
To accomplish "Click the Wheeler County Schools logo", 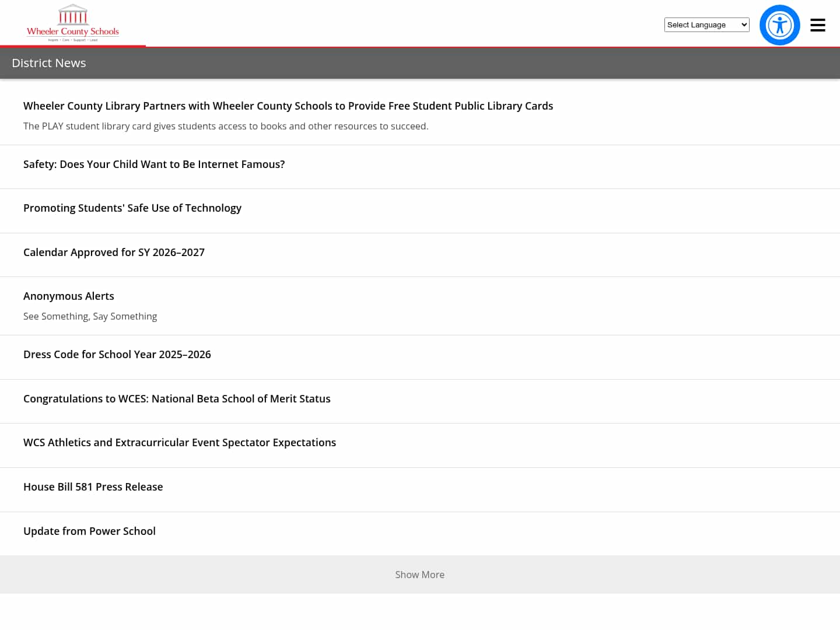I will tap(73, 23).
